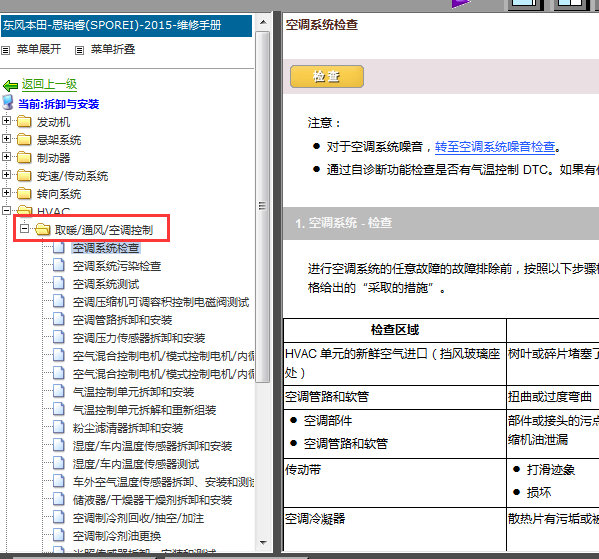Expand the 转向系统 tree node
The height and width of the screenshot is (559, 599).
(x=6, y=192)
